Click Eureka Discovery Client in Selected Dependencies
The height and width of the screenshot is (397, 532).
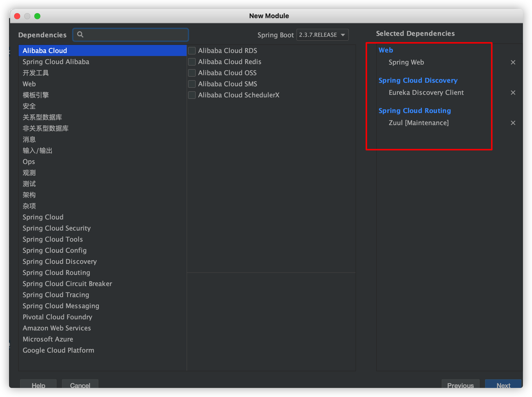click(x=426, y=93)
